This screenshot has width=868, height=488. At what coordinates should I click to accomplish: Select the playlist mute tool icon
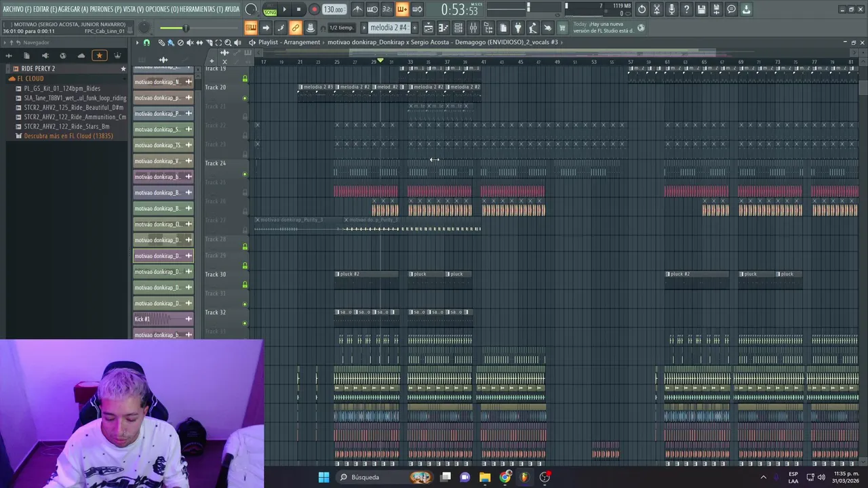tap(190, 42)
